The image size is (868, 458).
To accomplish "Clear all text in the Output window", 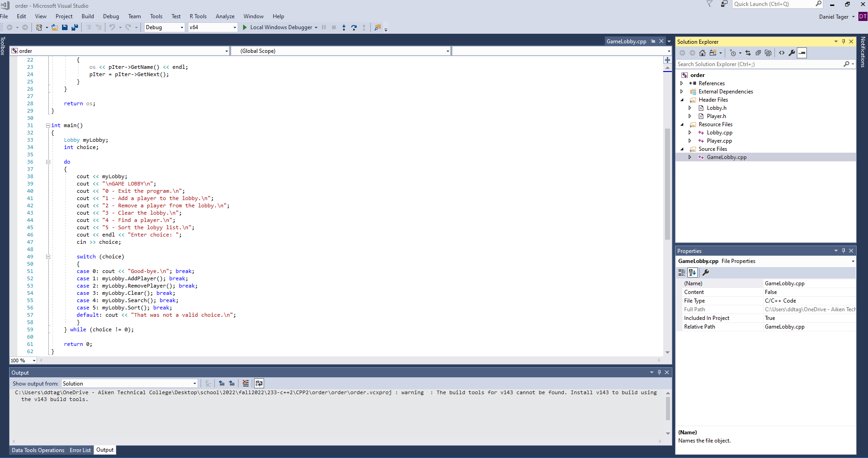I will [246, 383].
